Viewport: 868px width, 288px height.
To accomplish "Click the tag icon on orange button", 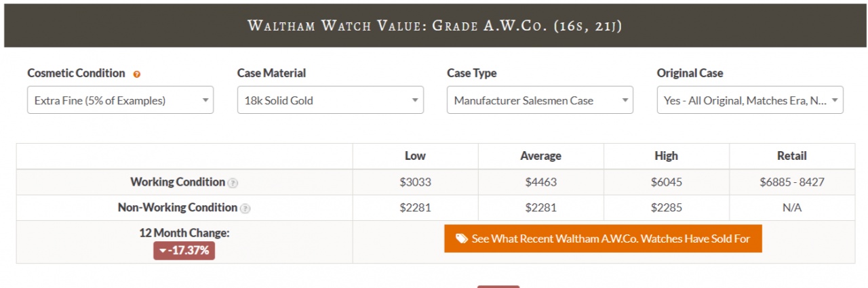I will click(461, 239).
